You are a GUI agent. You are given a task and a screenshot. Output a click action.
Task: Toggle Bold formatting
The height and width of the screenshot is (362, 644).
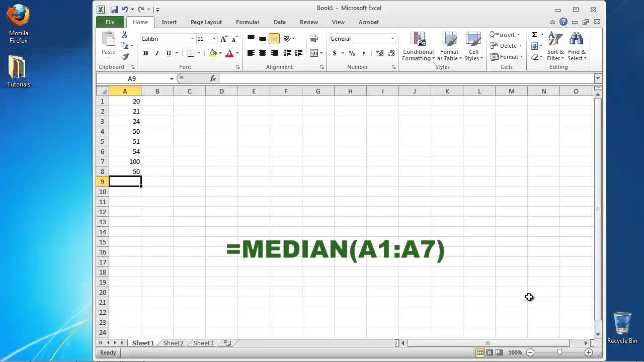pyautogui.click(x=145, y=53)
